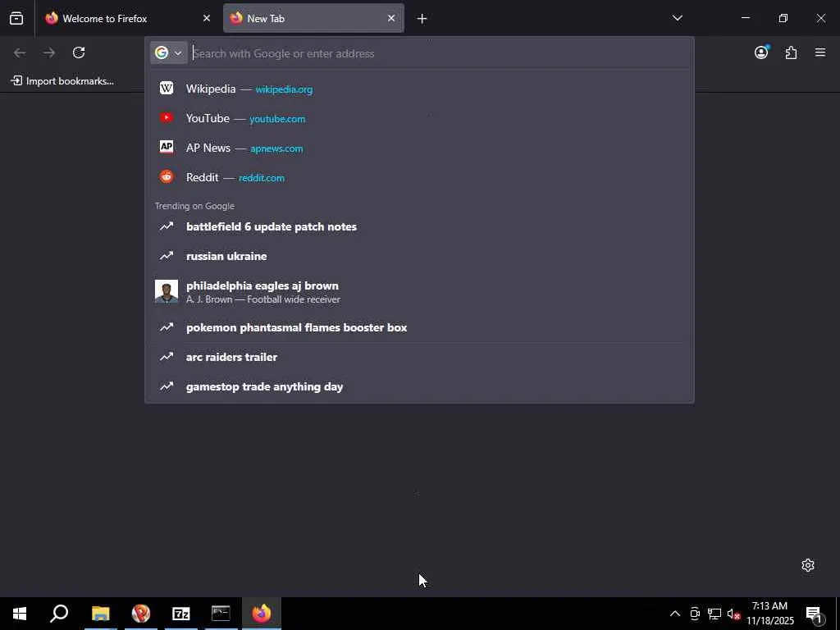Click Import bookmarks link
This screenshot has height=630, width=840.
coord(62,81)
